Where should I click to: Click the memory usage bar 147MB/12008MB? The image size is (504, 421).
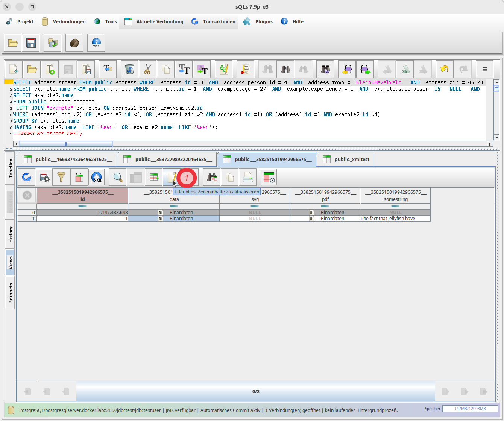(x=470, y=409)
